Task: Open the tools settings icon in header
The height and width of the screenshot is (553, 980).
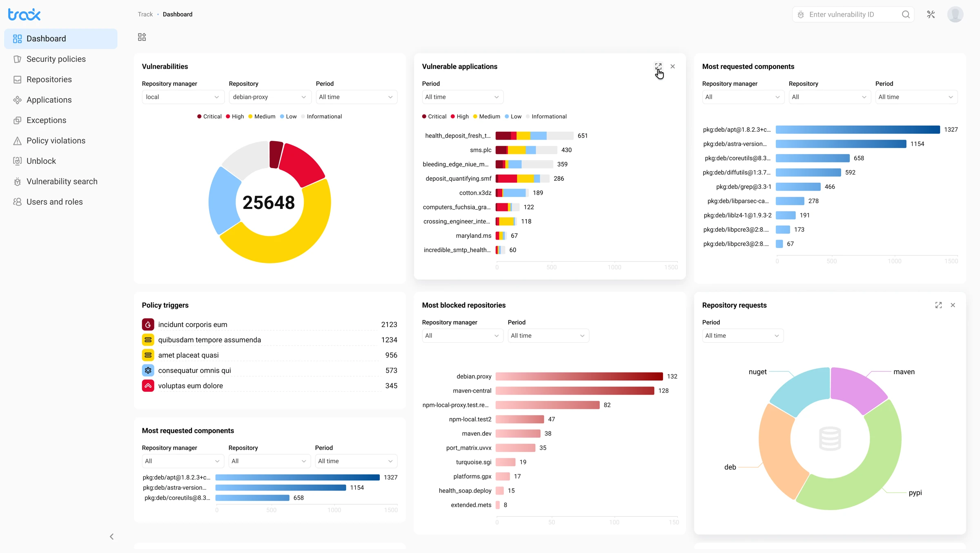Action: tap(931, 15)
